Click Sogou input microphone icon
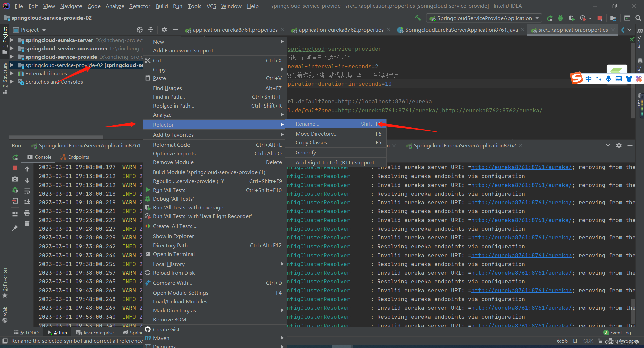The width and height of the screenshot is (644, 348). pyautogui.click(x=608, y=79)
